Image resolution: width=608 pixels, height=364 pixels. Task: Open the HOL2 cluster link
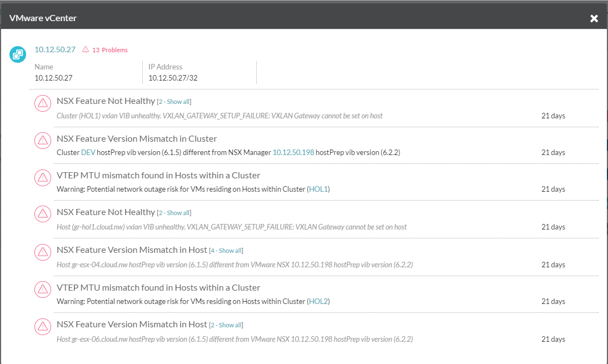pos(318,301)
